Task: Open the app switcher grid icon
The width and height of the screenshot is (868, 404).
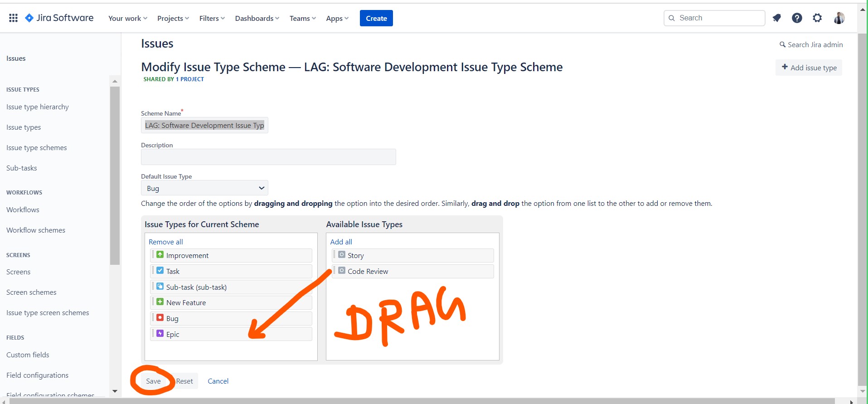Action: click(13, 18)
